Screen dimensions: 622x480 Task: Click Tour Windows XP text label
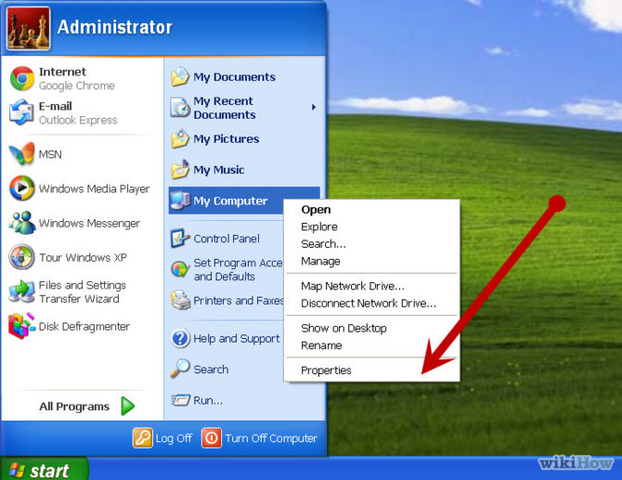coord(83,257)
